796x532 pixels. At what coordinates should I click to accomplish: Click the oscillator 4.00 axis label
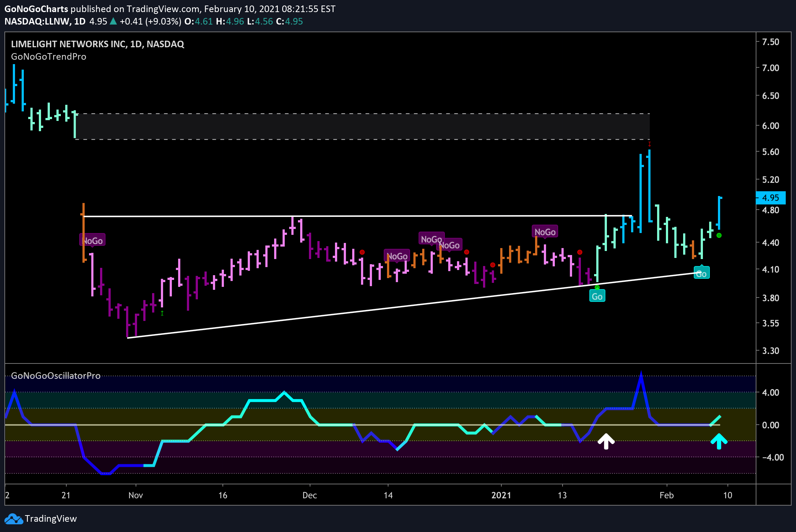pyautogui.click(x=770, y=392)
